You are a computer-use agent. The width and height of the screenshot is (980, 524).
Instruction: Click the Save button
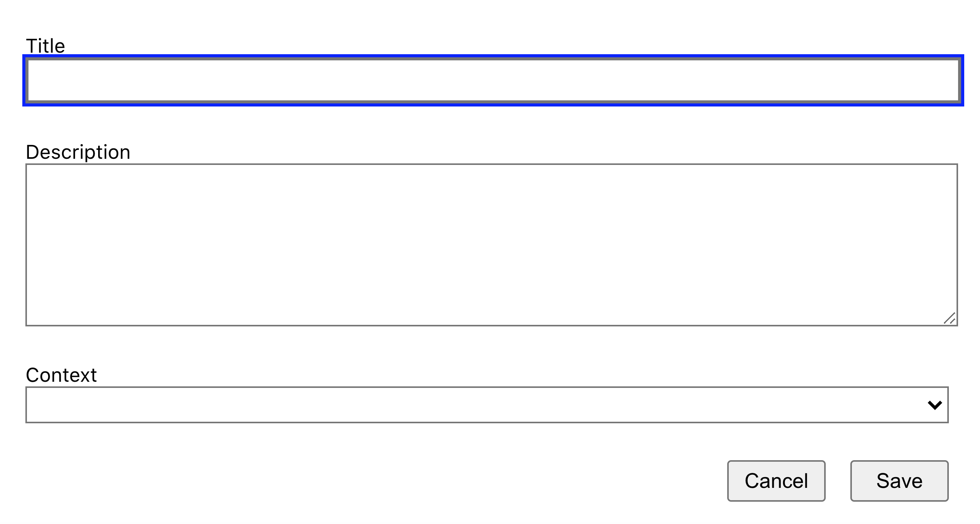(899, 481)
